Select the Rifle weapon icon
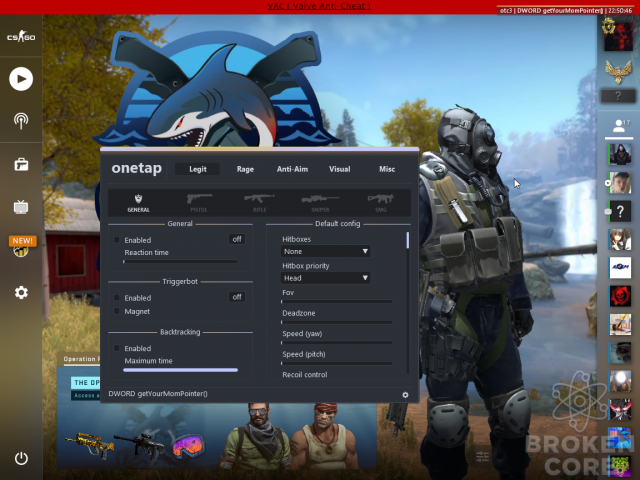This screenshot has height=480, width=640. click(x=259, y=203)
